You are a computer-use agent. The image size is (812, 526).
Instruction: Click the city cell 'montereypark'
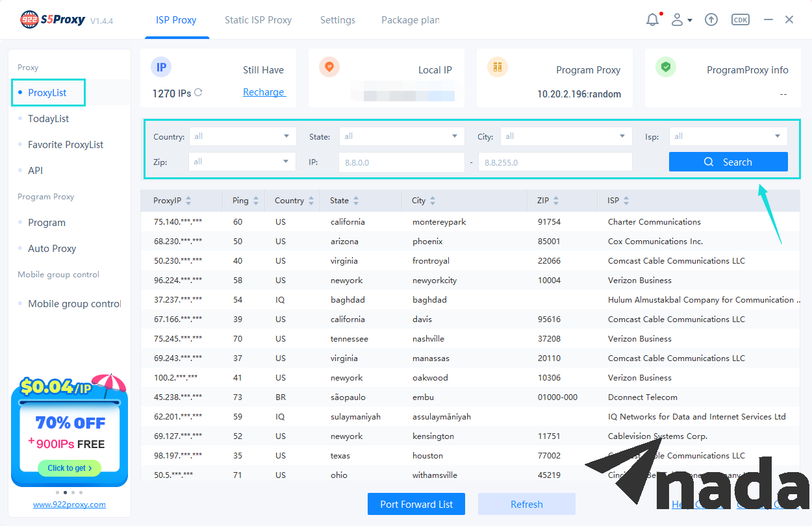click(439, 222)
